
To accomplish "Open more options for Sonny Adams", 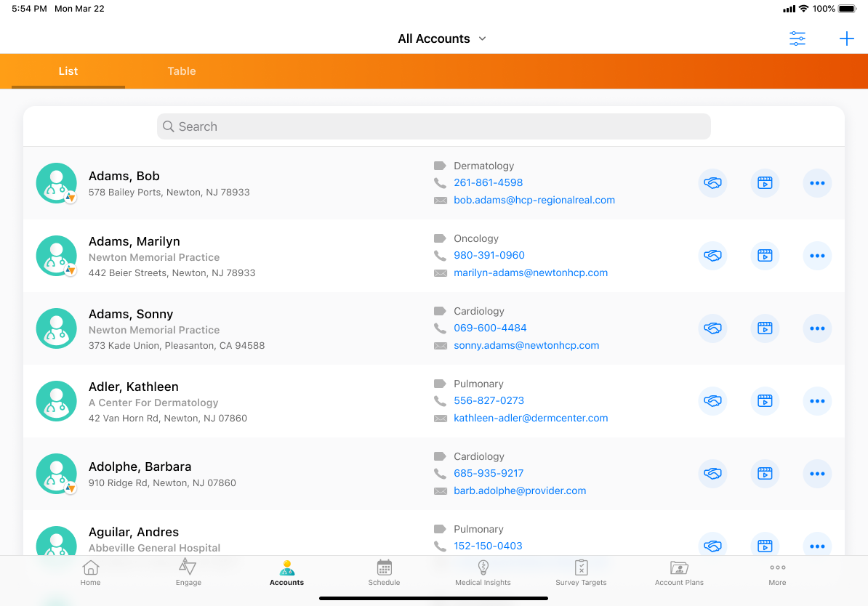I will click(x=817, y=328).
